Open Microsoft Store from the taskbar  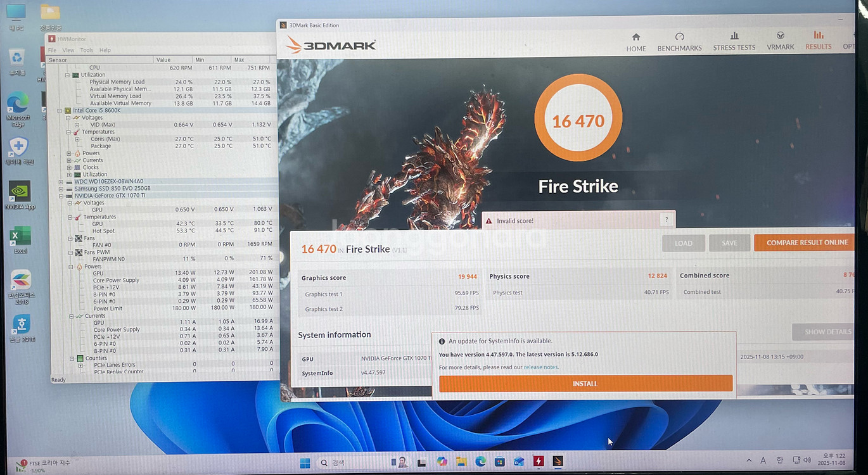click(x=499, y=462)
